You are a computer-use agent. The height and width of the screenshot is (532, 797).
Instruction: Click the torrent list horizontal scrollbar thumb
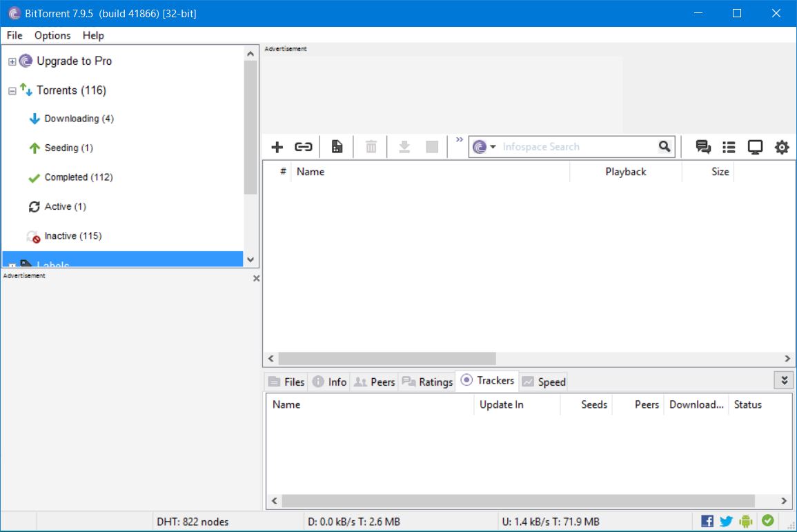click(387, 359)
